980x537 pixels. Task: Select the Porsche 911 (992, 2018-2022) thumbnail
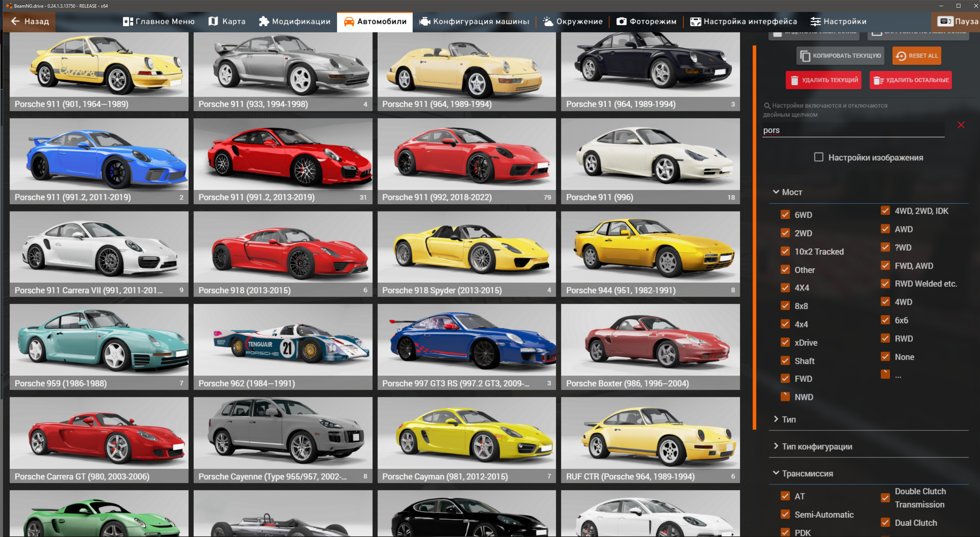pyautogui.click(x=466, y=161)
